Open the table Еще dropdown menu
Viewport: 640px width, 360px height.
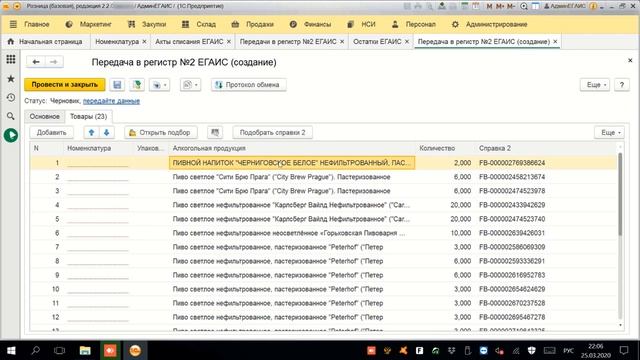609,133
